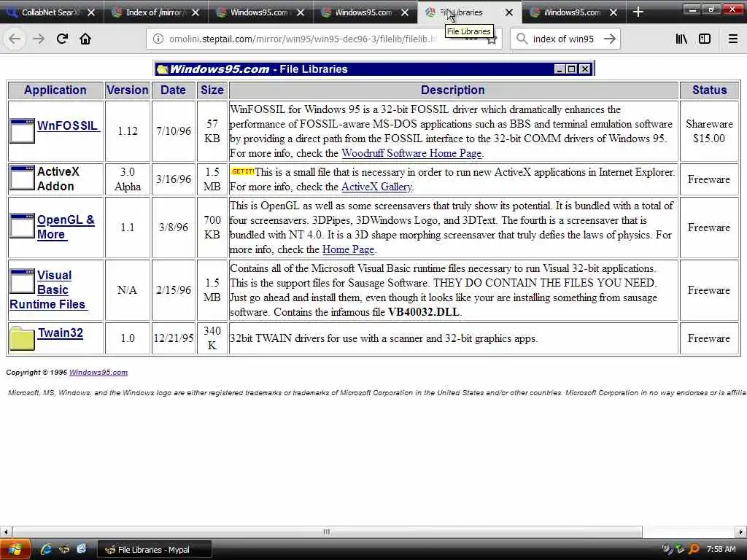Click the scroll left arrow
Screen dimensions: 747x560
(6, 532)
